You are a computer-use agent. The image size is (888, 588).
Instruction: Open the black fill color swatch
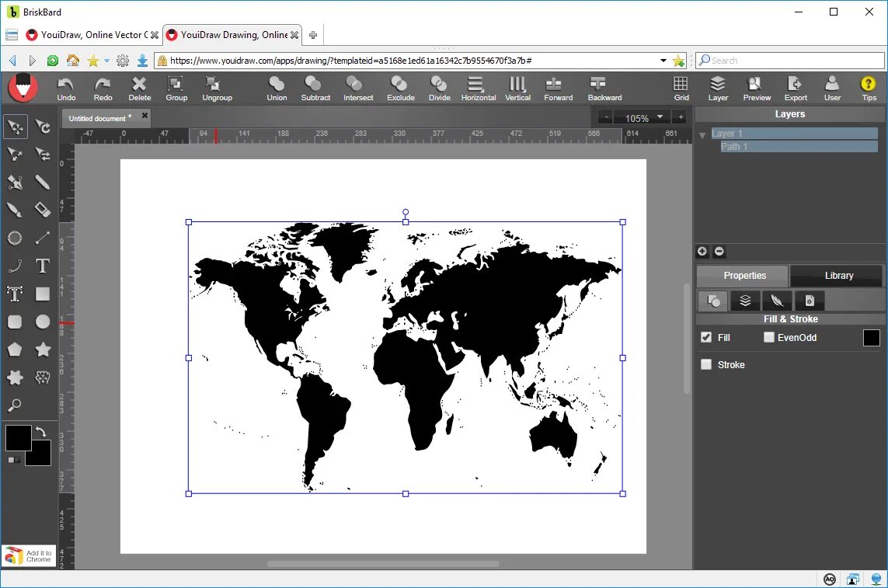click(x=871, y=338)
